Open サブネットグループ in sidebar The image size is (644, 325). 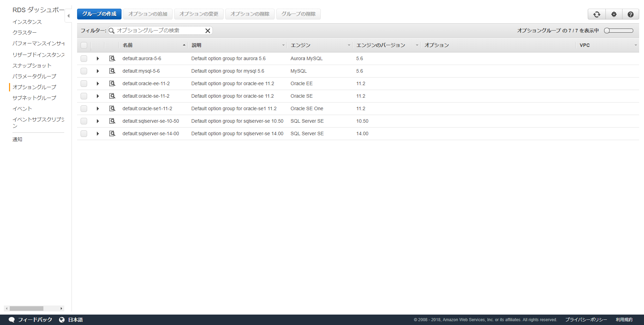point(34,98)
